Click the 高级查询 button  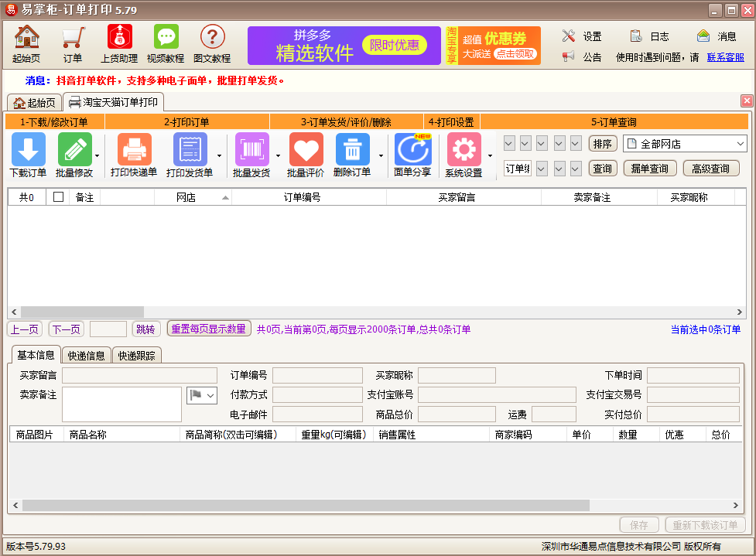[x=710, y=169]
